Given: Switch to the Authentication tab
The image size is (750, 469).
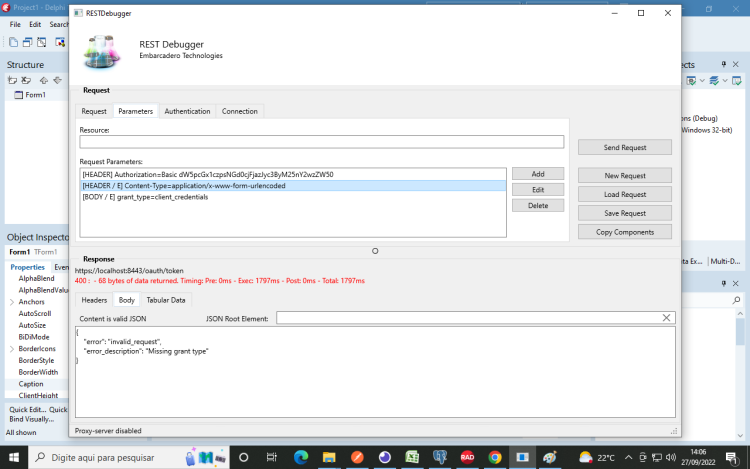Looking at the screenshot, I should [187, 111].
